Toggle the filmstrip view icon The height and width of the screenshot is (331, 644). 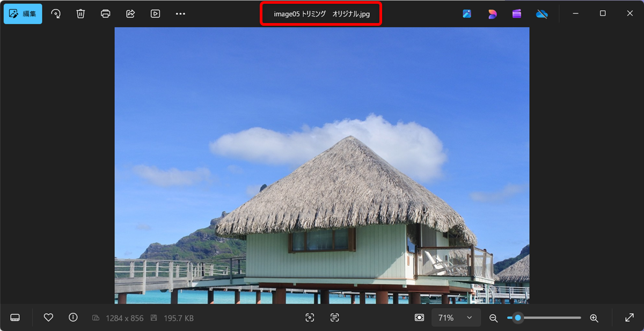[15, 318]
